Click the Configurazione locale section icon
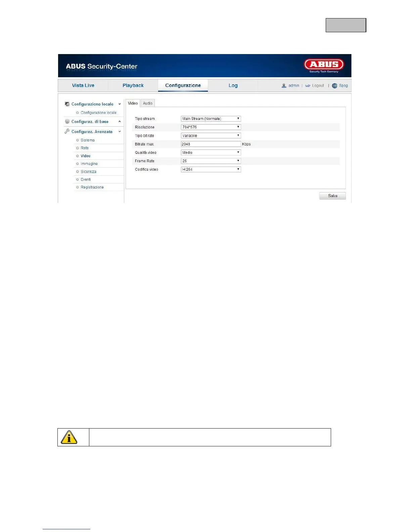The image size is (411, 532). [67, 104]
